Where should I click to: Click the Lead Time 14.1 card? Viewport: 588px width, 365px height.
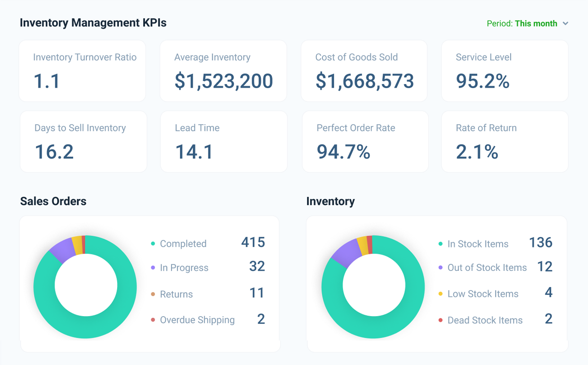pyautogui.click(x=224, y=142)
